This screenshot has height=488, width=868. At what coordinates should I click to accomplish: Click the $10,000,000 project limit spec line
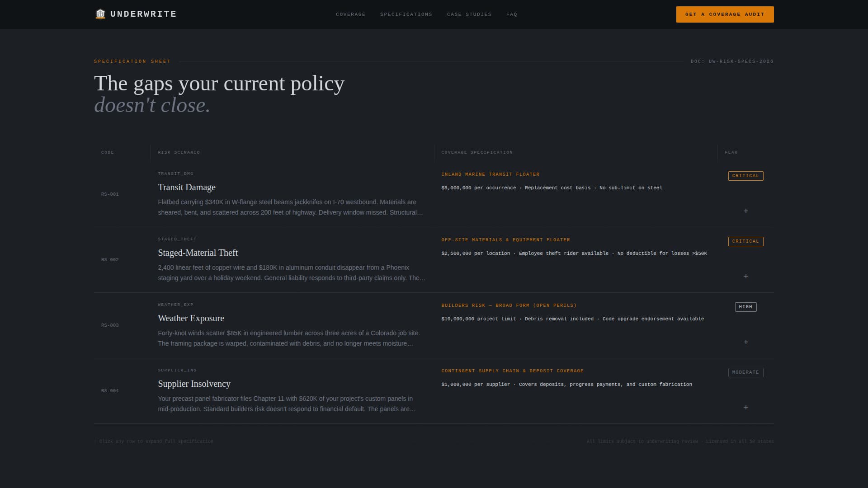(573, 319)
